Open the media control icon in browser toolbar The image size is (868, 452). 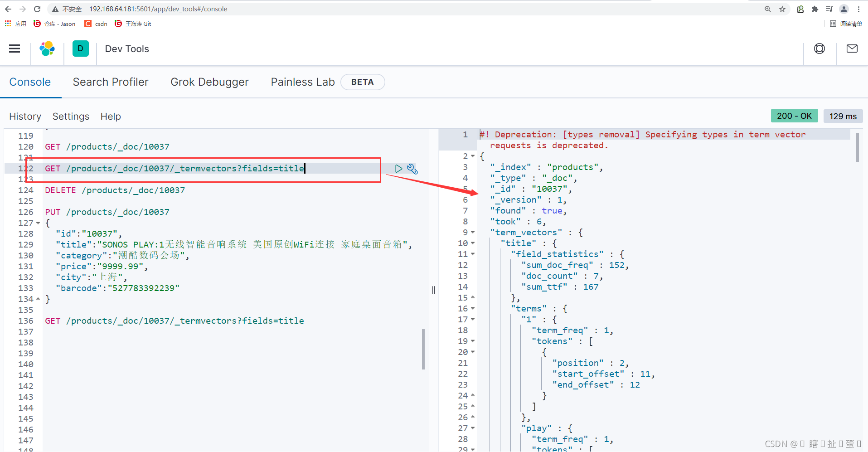[829, 9]
